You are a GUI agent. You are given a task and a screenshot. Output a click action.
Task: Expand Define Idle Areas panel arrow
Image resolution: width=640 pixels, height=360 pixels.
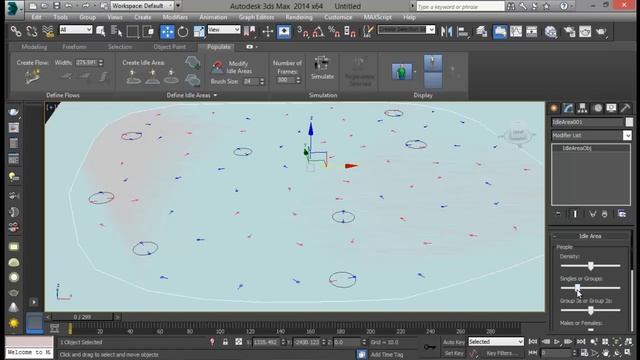pyautogui.click(x=215, y=95)
